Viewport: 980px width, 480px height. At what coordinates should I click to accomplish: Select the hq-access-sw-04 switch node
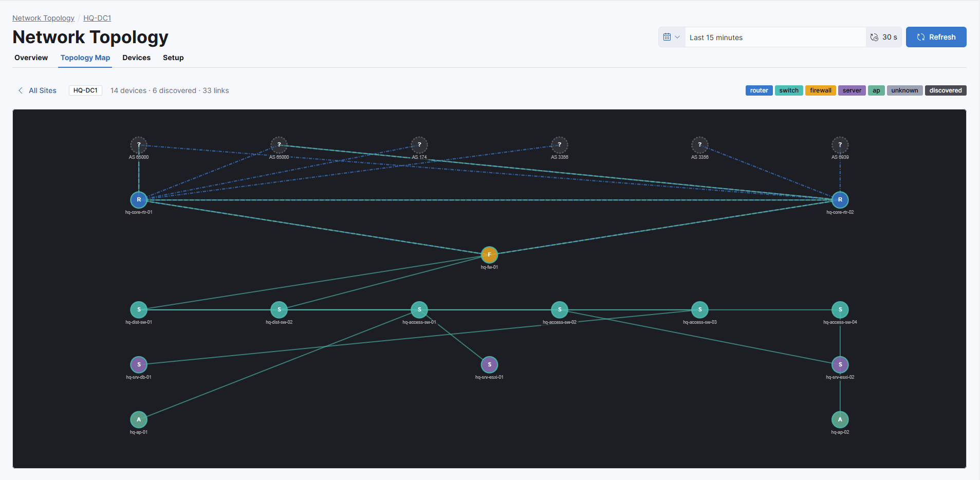pyautogui.click(x=840, y=310)
